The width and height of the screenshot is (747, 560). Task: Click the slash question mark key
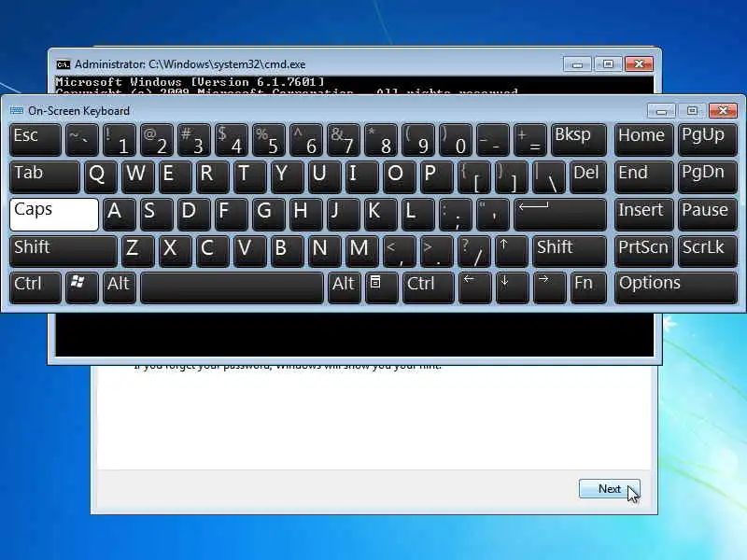point(474,251)
